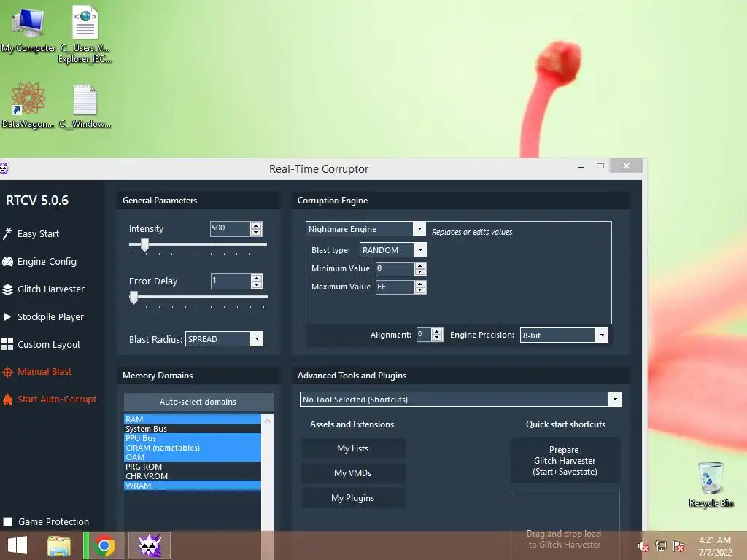The height and width of the screenshot is (560, 747).
Task: Open My Lists button
Action: [x=352, y=448]
